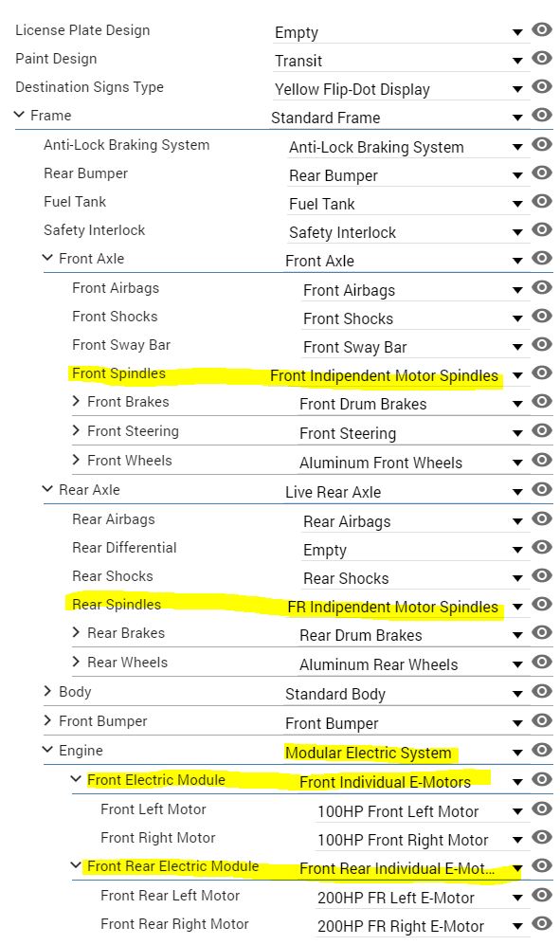Toggle visibility eye for License Plate Design
The width and height of the screenshot is (560, 945).
[x=542, y=29]
